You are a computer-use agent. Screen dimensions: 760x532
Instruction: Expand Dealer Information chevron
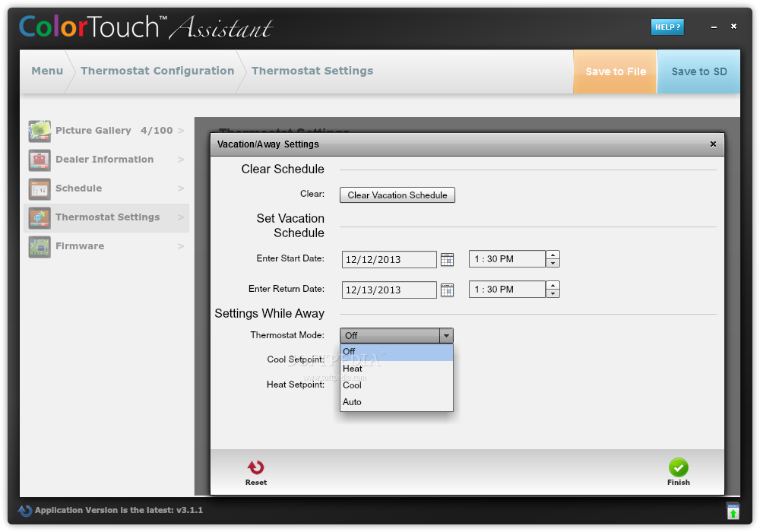(181, 160)
